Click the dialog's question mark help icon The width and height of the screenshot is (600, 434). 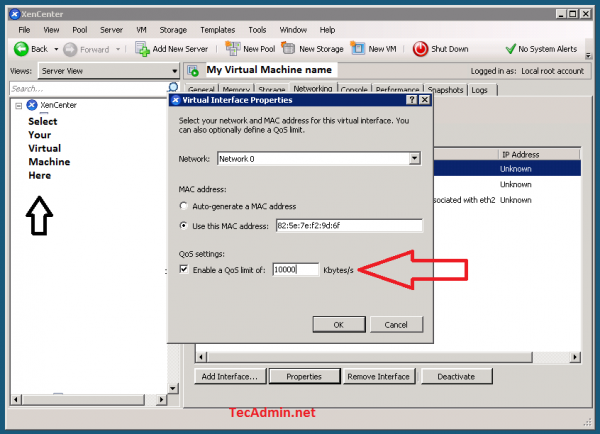(x=412, y=100)
